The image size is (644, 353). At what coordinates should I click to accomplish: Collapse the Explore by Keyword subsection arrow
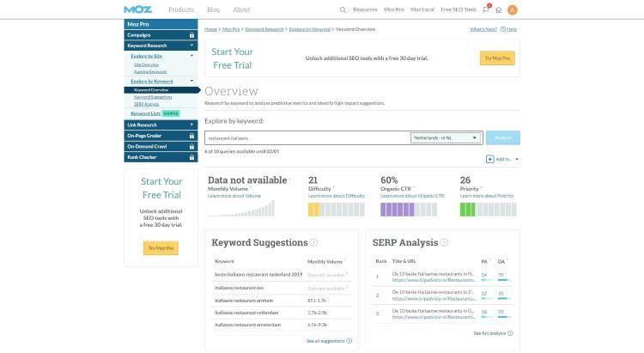tap(191, 81)
